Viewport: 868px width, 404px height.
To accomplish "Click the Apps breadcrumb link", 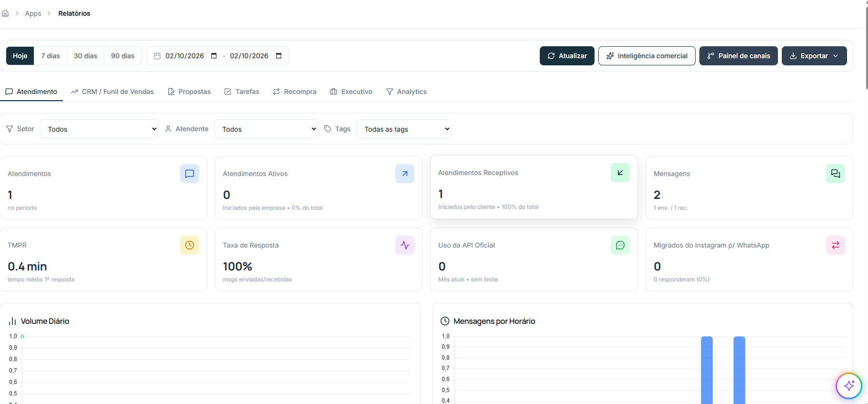I will click(x=33, y=13).
